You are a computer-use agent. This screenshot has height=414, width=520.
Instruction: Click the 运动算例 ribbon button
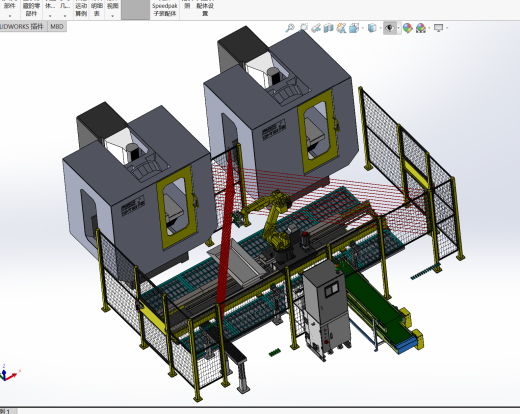pos(81,9)
